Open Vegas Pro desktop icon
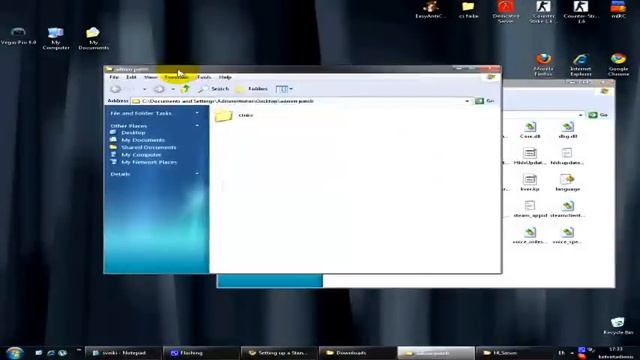Viewport: 640px width, 360px height. pyautogui.click(x=18, y=36)
